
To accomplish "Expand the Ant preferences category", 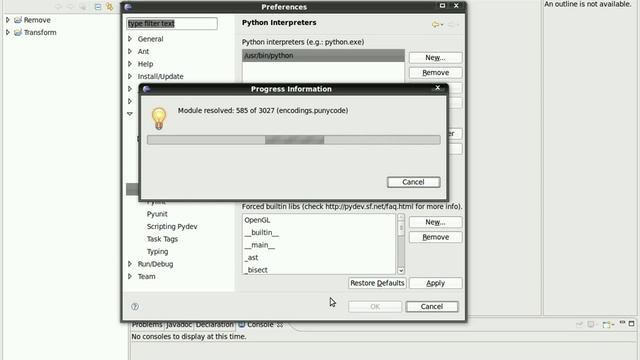I will point(130,51).
